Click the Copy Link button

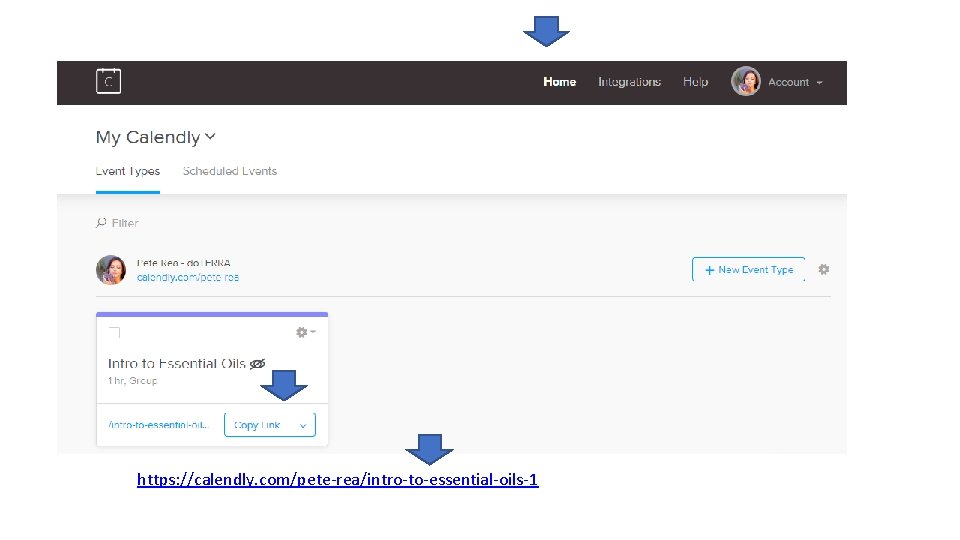tap(258, 425)
